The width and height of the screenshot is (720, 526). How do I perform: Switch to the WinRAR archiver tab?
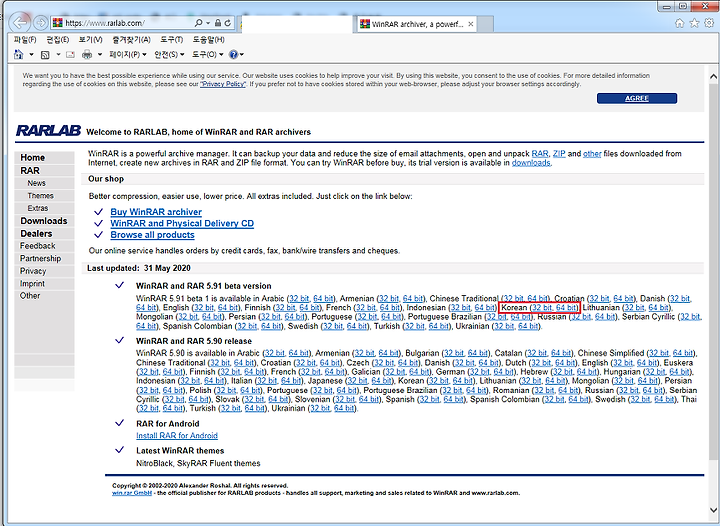pos(417,24)
